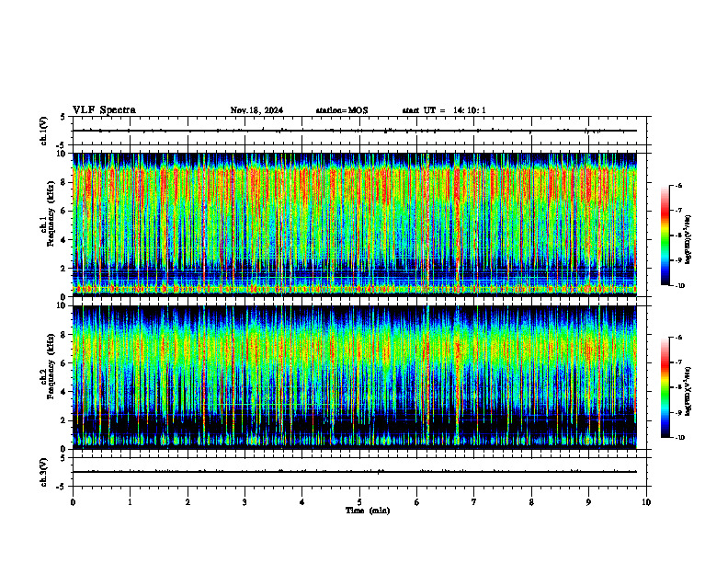Click the ch.1 spectrogram panel
728x563 pixels.
click(355, 224)
